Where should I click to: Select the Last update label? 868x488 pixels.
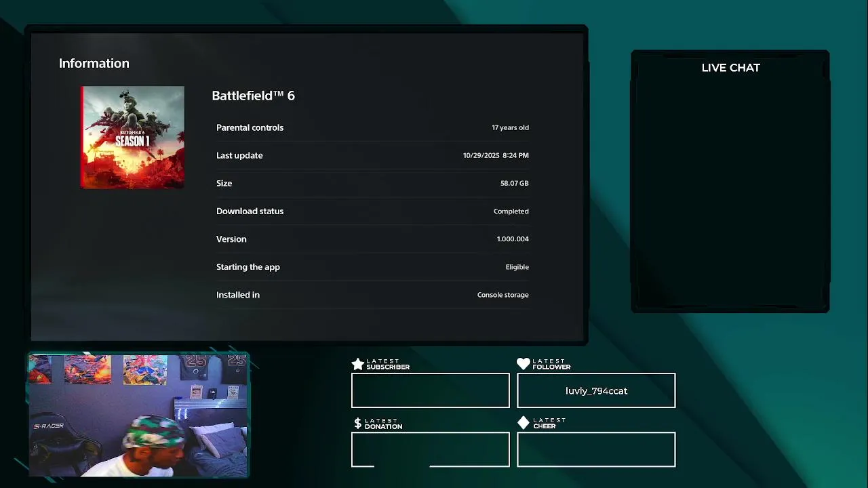point(239,155)
